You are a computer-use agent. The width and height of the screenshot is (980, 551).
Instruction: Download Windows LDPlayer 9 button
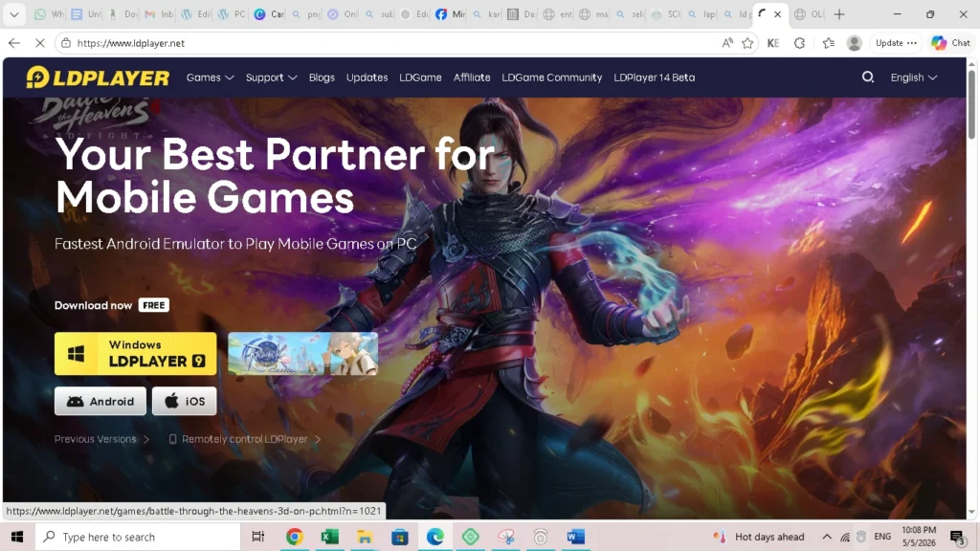136,354
